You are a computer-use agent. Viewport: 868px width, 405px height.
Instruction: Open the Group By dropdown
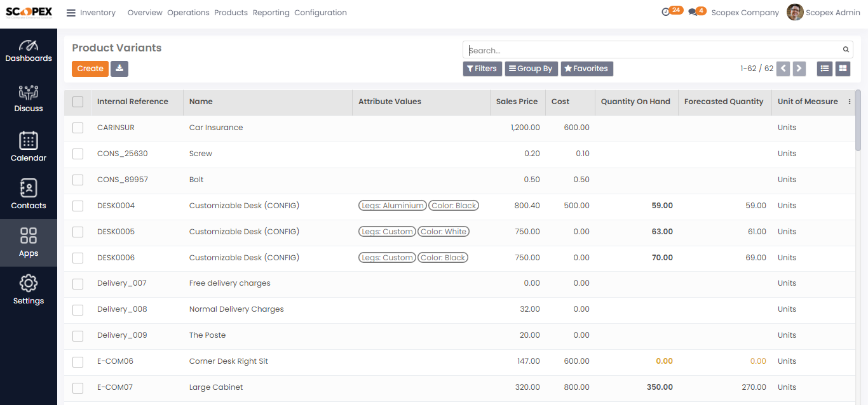tap(531, 69)
